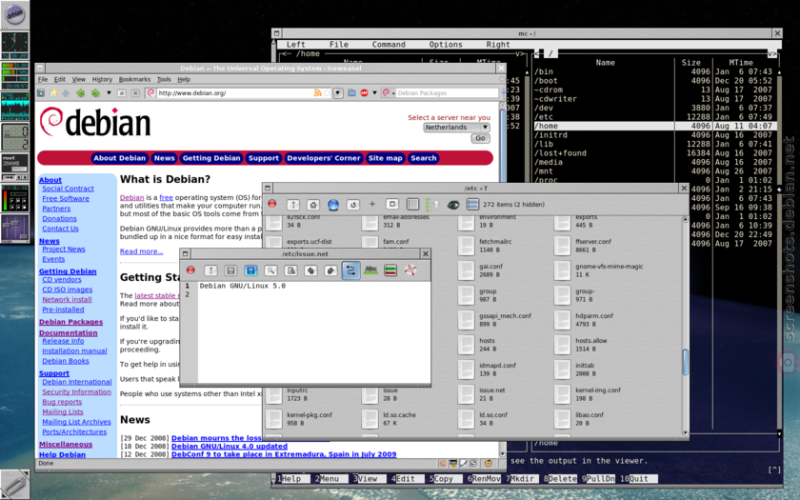Viewport: 800px width, 500px height.
Task: Click the plus icon in /etc filer toolbar
Action: coord(372,204)
